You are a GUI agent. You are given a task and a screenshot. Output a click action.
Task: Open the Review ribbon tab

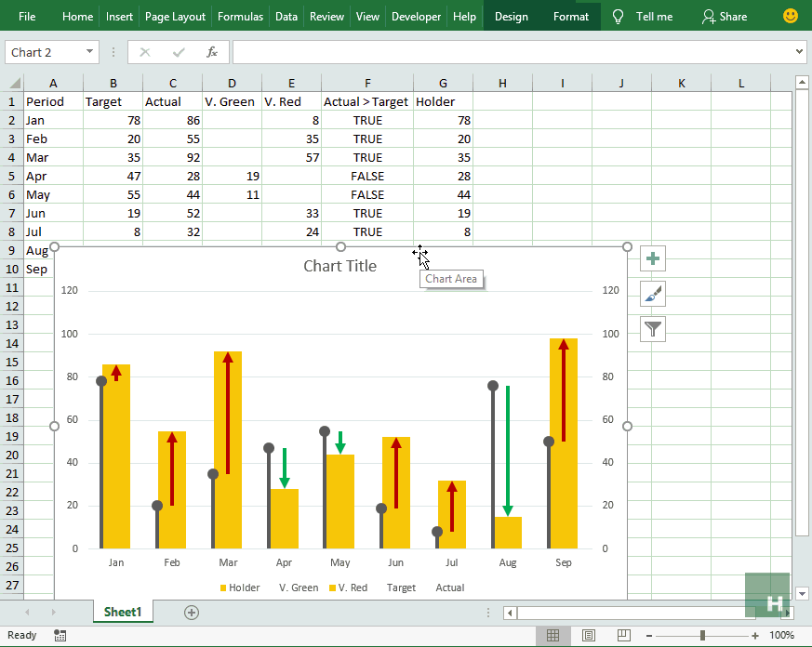point(326,17)
